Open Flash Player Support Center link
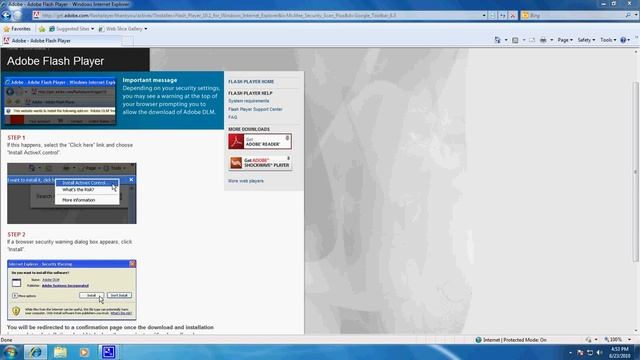Viewport: 640px width, 360px height. pos(255,109)
